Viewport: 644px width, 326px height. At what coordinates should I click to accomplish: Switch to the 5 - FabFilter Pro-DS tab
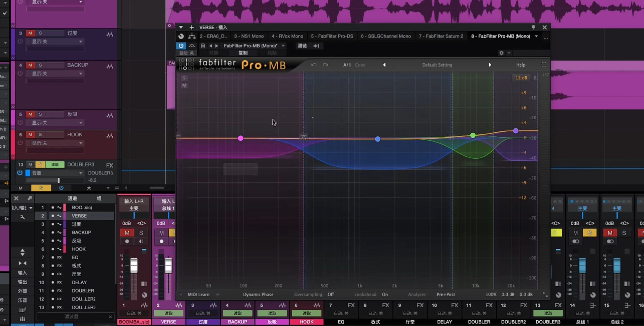coord(332,36)
